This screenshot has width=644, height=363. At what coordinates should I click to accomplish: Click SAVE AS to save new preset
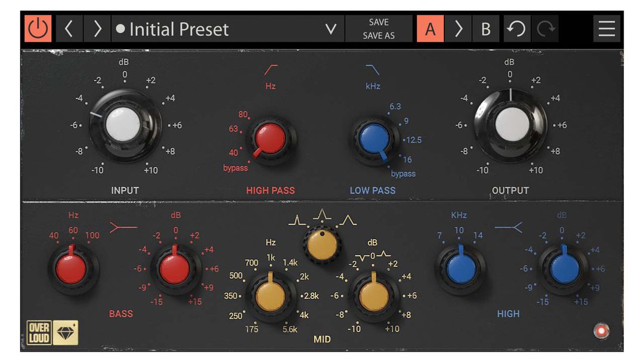(x=379, y=36)
